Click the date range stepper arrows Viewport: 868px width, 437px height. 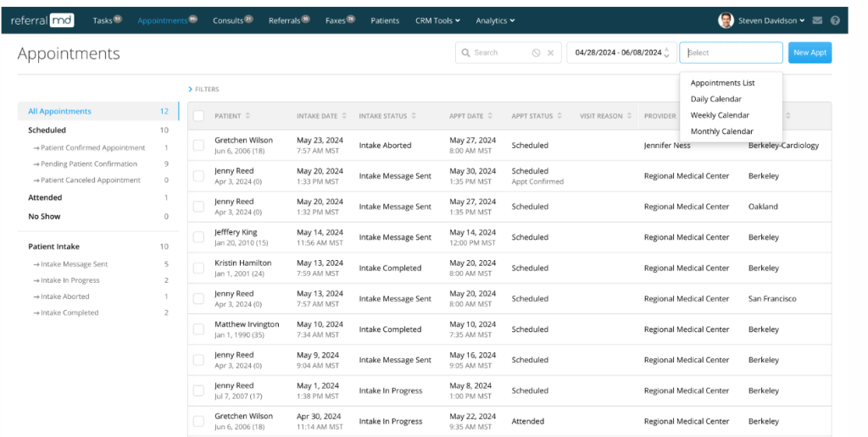[667, 53]
